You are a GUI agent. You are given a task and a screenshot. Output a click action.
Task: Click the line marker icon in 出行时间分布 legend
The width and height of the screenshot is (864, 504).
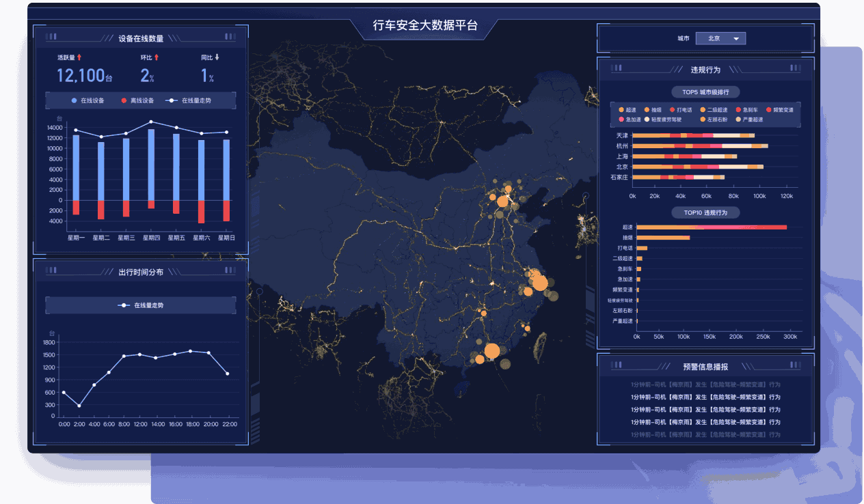coord(124,305)
